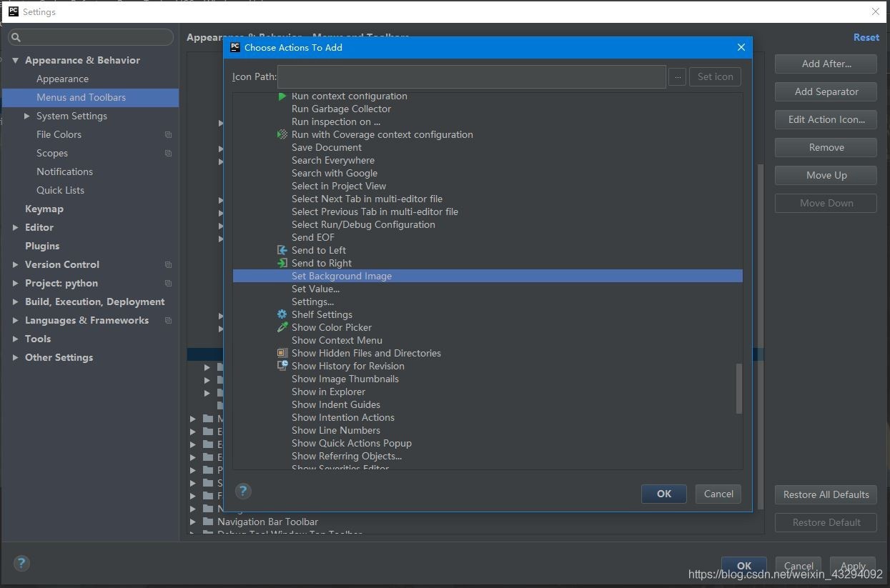Open the Keymap settings page
The width and height of the screenshot is (890, 588).
pyautogui.click(x=44, y=209)
